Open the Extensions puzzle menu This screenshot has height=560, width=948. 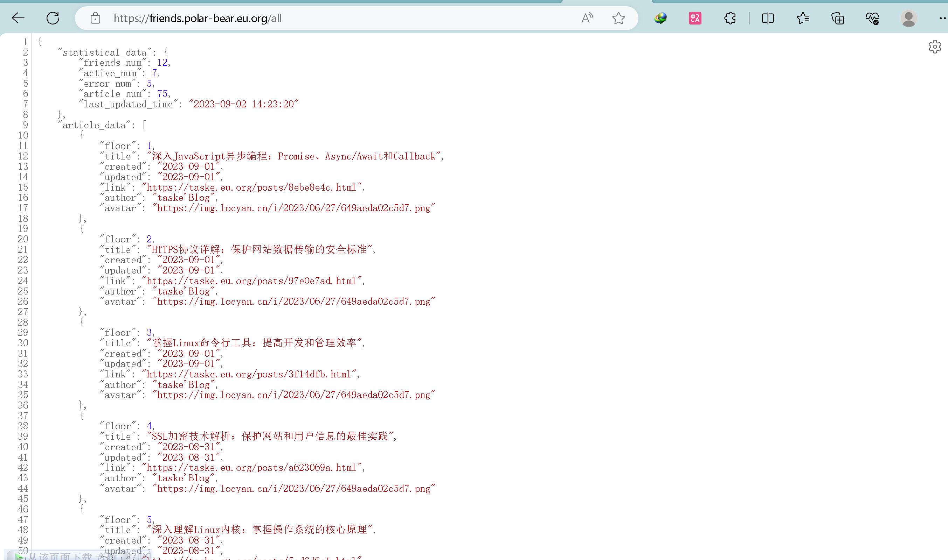[x=730, y=18]
